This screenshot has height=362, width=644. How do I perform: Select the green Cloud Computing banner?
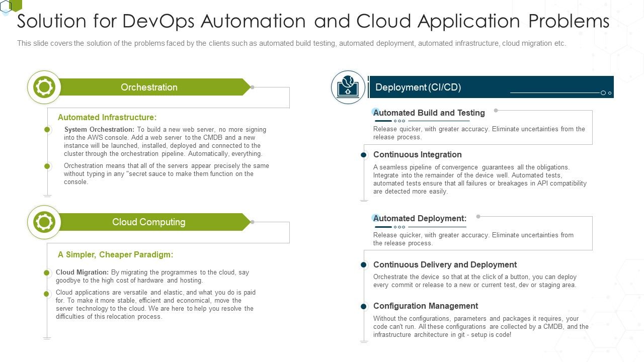click(x=154, y=222)
